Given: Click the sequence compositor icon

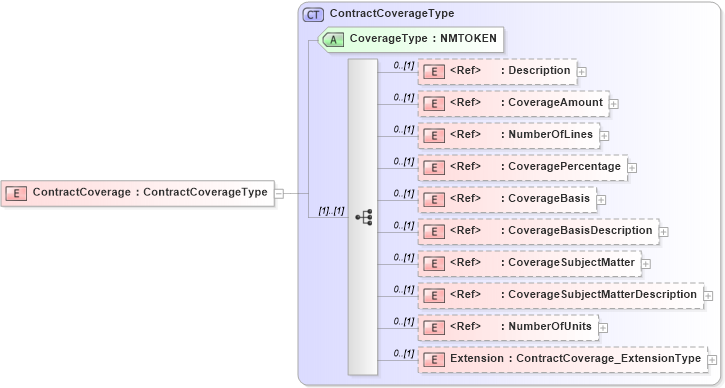Looking at the screenshot, I should click(364, 217).
